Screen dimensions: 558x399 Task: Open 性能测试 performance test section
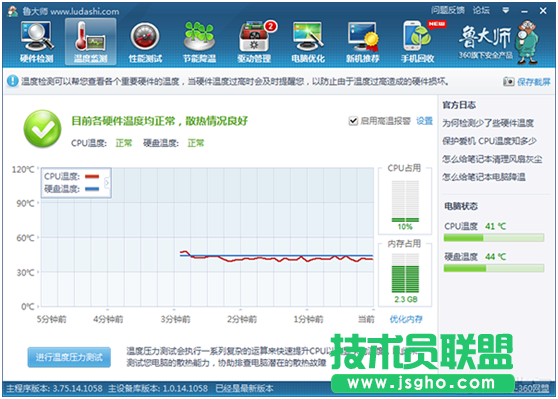coord(145,42)
